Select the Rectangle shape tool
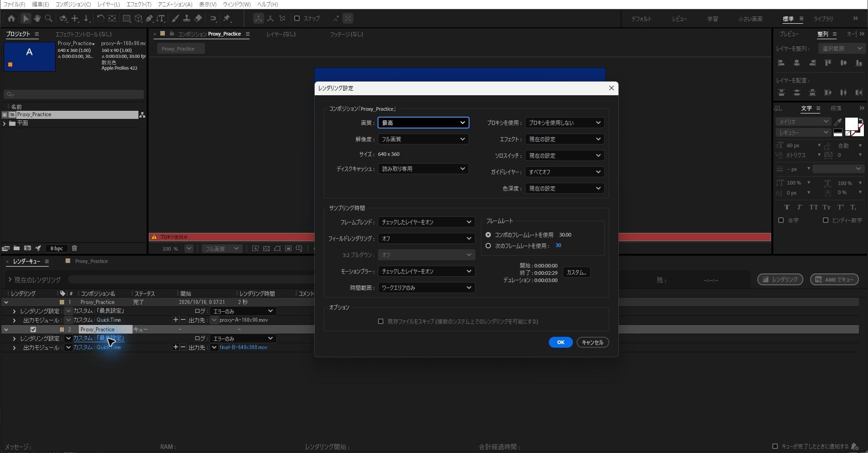Image resolution: width=868 pixels, height=453 pixels. point(127,19)
